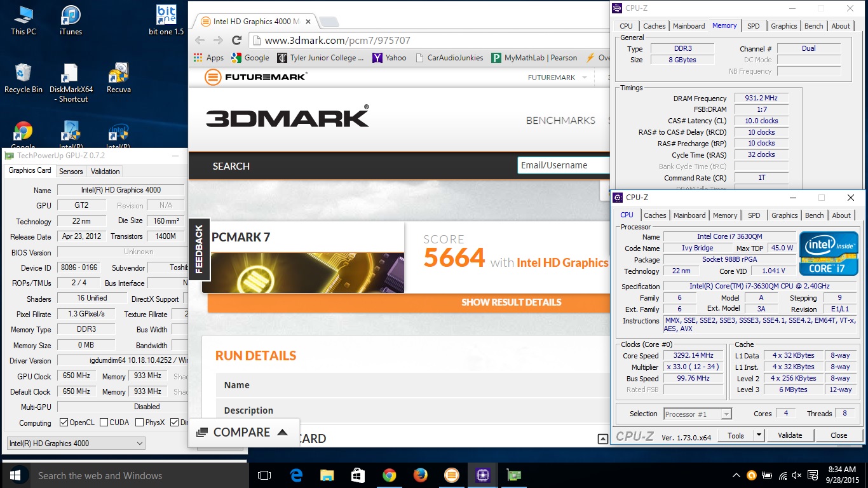Screen dimensions: 868x488
Task: Open the Bench tab in top CPU-Z
Action: [813, 26]
